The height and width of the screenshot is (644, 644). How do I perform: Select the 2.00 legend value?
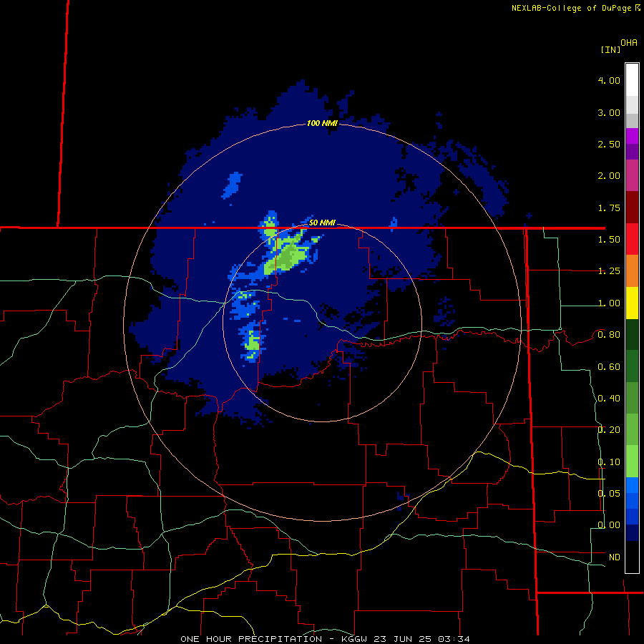(x=609, y=176)
